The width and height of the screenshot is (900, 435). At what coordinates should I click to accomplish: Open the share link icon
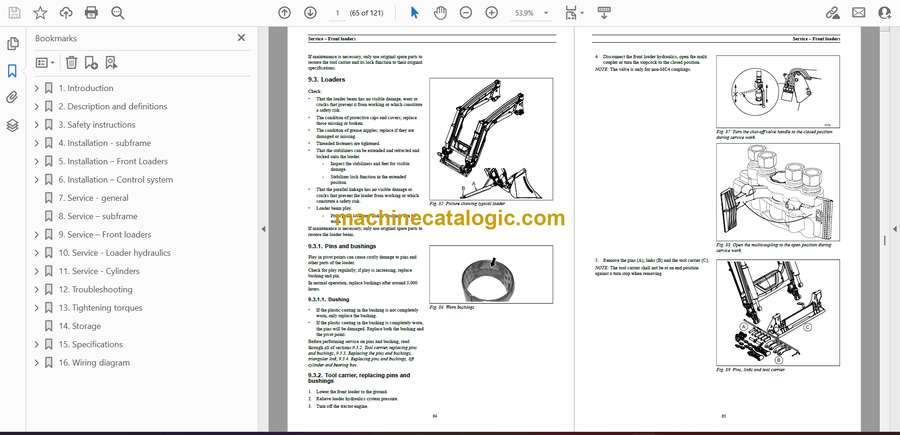pyautogui.click(x=833, y=13)
